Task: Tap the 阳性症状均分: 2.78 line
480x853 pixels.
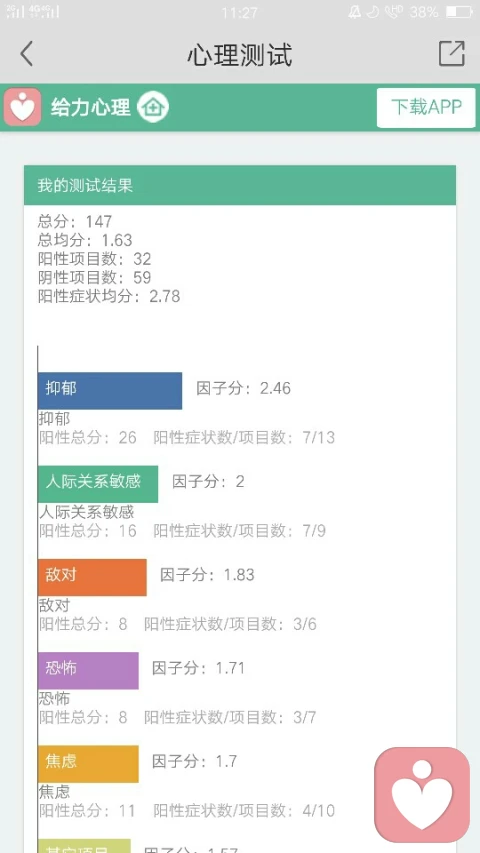Action: tap(109, 296)
